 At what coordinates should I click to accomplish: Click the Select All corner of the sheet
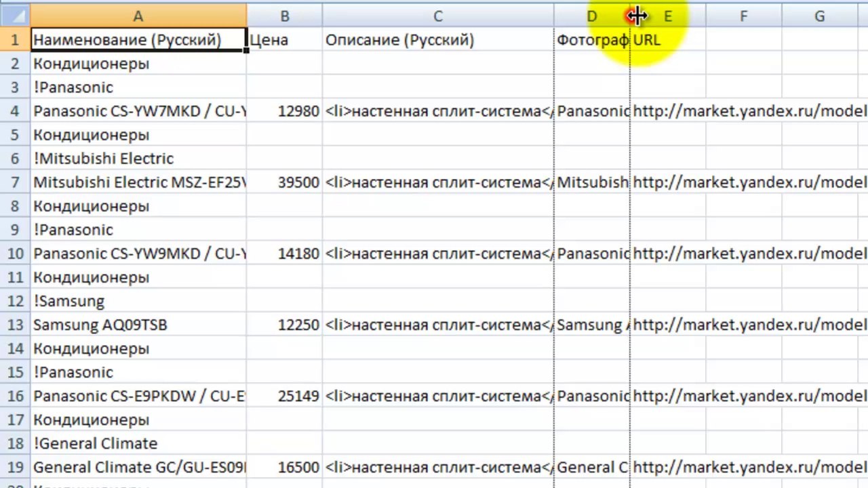click(x=15, y=16)
